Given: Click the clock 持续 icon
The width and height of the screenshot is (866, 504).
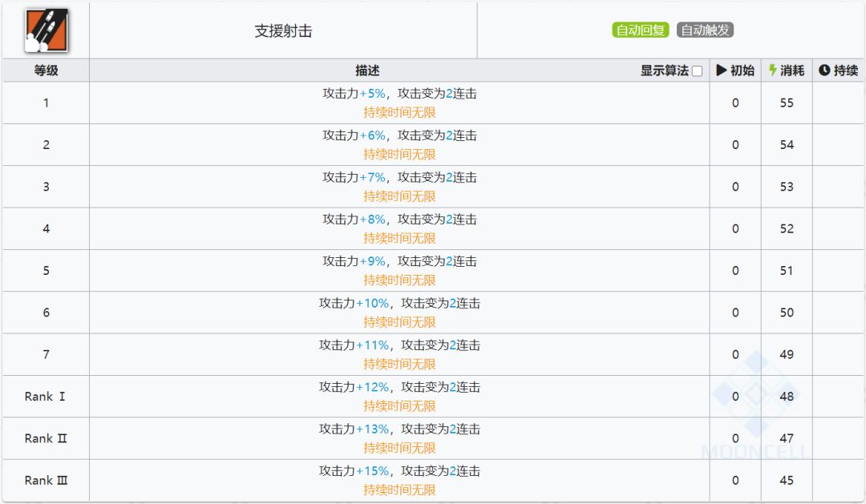Looking at the screenshot, I should pyautogui.click(x=824, y=71).
